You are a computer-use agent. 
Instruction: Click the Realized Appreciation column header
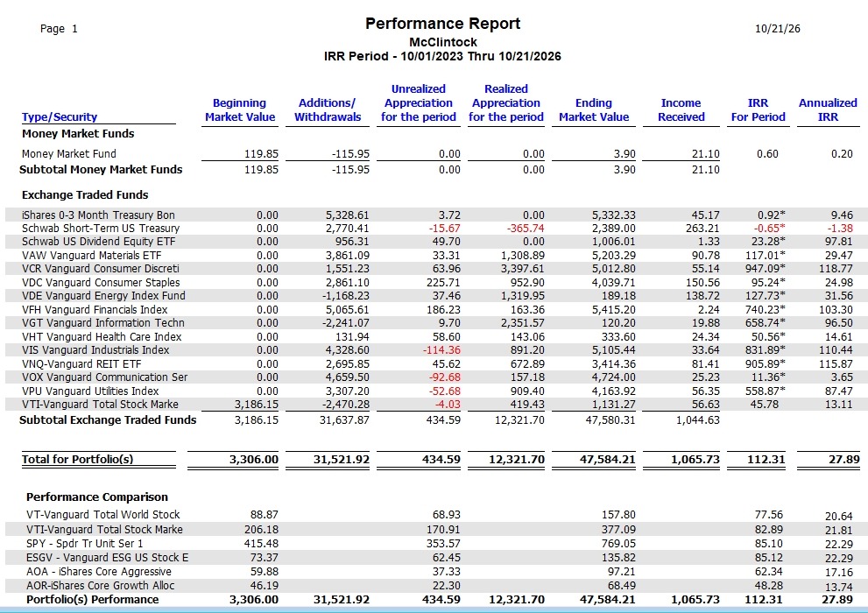[506, 103]
